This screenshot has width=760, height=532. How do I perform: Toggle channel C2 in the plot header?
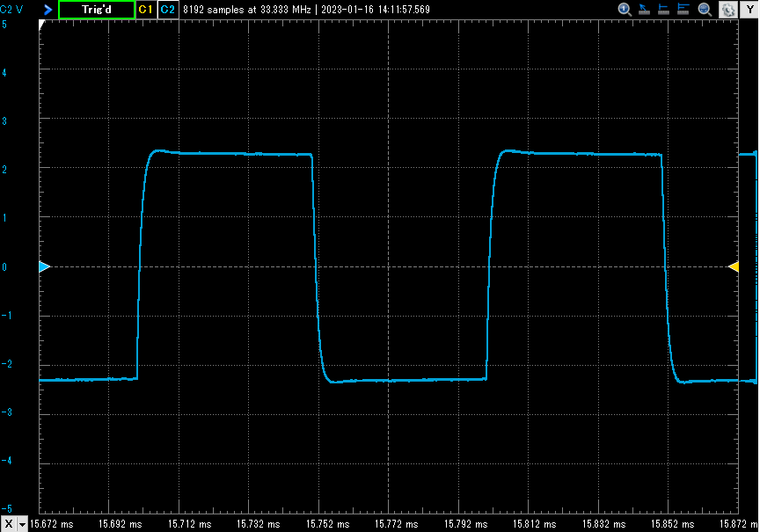pyautogui.click(x=168, y=9)
